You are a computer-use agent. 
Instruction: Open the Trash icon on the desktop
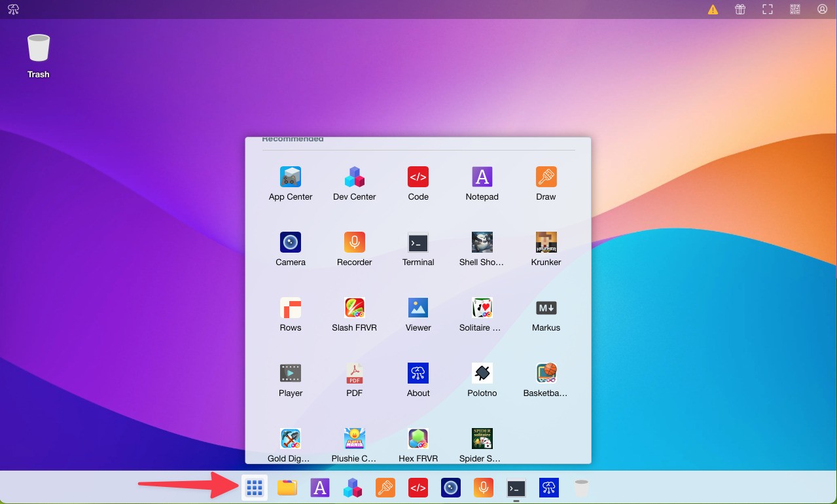(39, 49)
